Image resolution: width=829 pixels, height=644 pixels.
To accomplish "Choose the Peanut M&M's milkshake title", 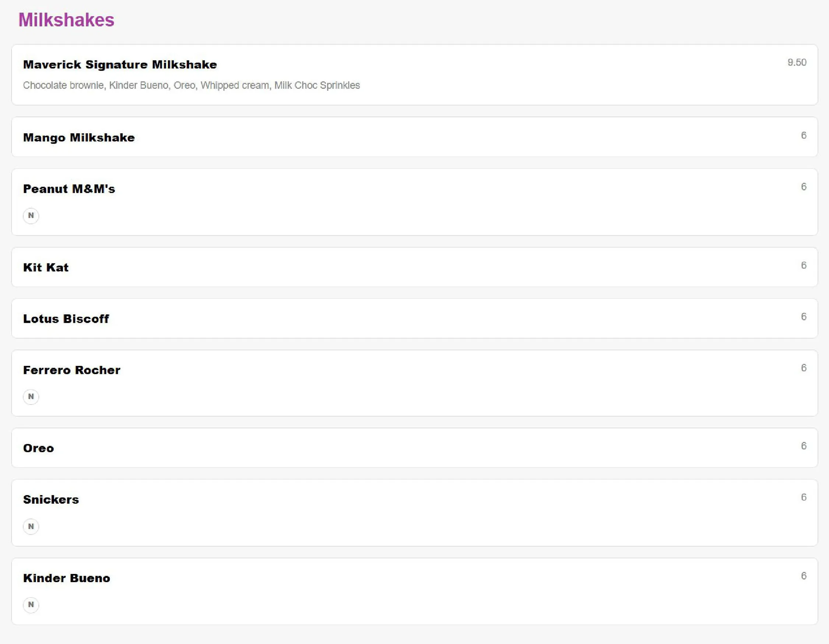I will (x=69, y=189).
